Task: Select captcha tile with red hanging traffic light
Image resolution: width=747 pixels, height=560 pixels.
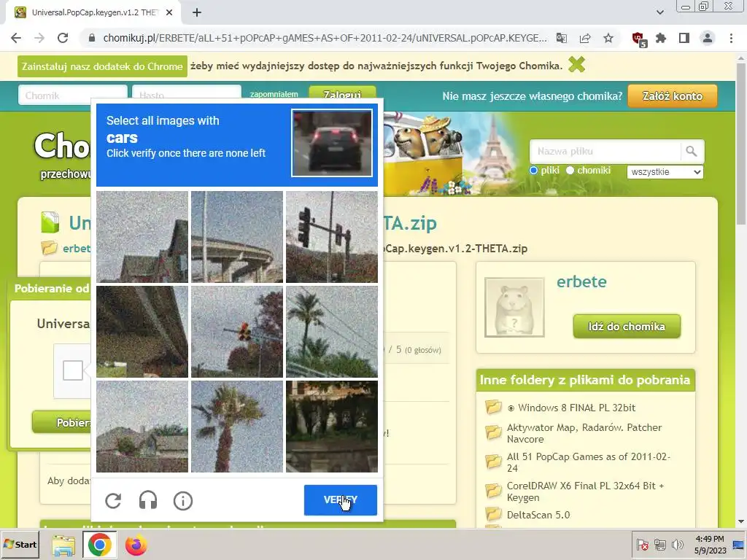Action: 237,332
